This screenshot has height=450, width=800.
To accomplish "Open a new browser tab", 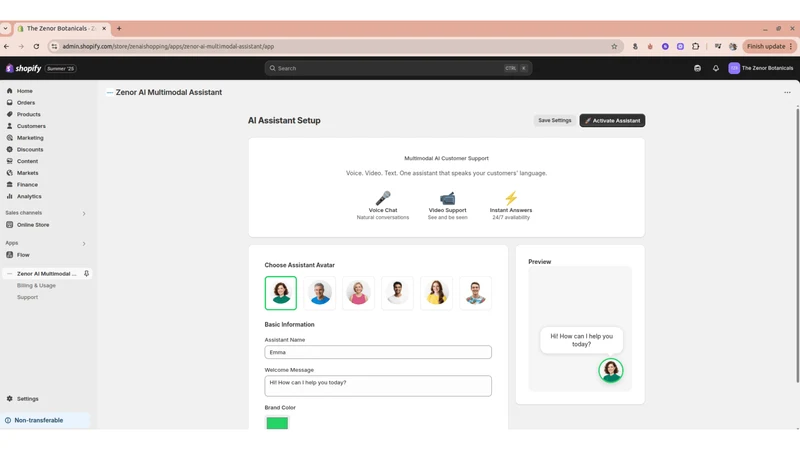I will [119, 29].
